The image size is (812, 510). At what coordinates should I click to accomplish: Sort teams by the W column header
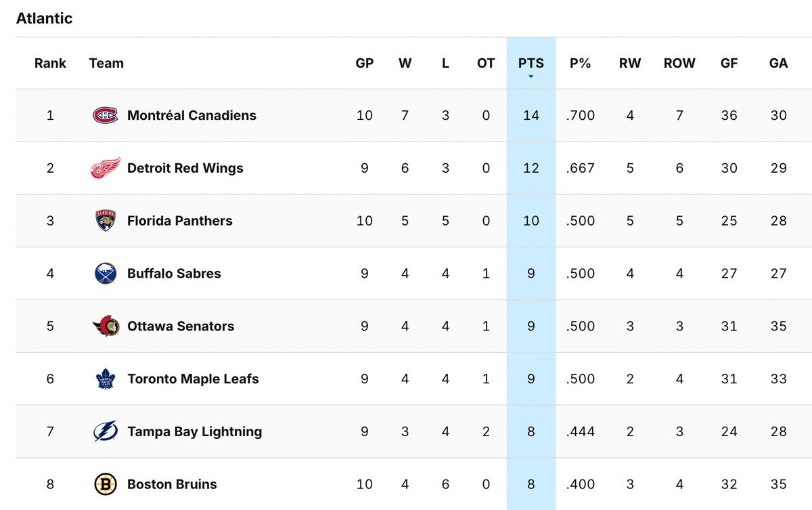(x=405, y=63)
